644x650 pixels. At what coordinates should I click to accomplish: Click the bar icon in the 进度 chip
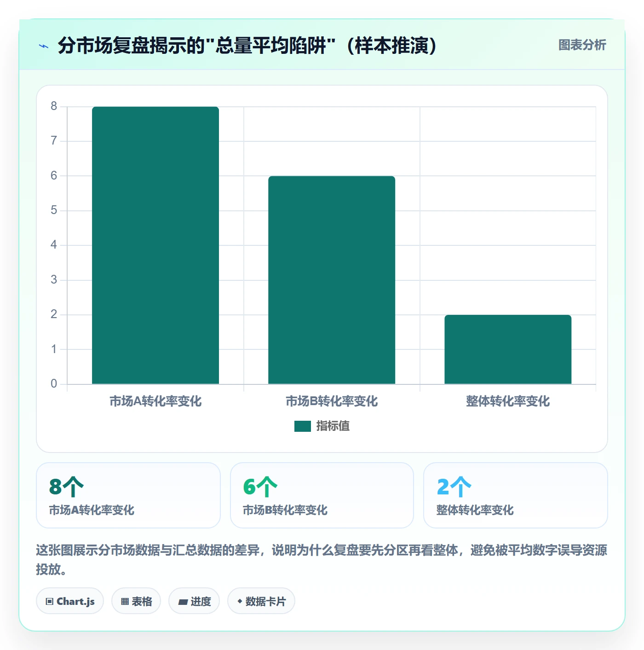click(183, 602)
